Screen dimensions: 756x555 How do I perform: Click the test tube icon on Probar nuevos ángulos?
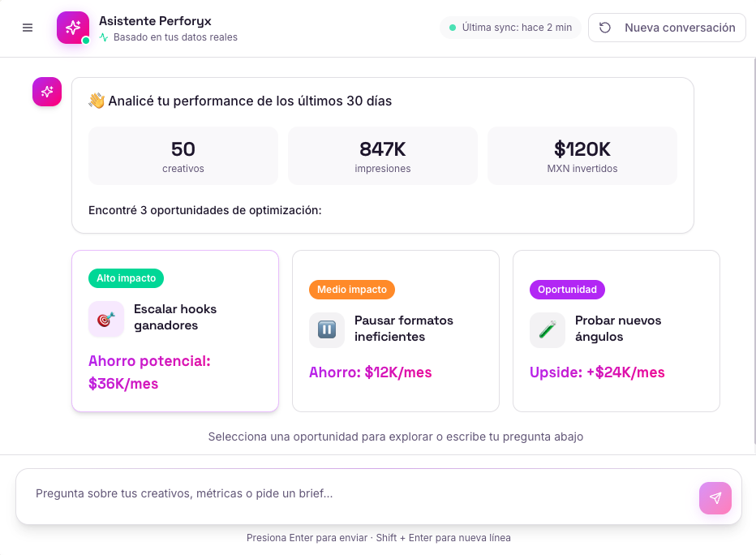point(547,329)
